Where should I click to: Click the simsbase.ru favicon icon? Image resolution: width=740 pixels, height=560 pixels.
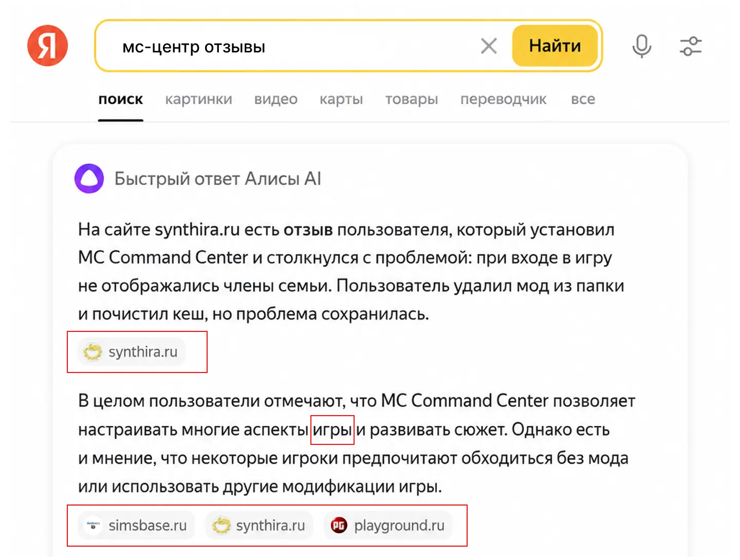coord(93,526)
